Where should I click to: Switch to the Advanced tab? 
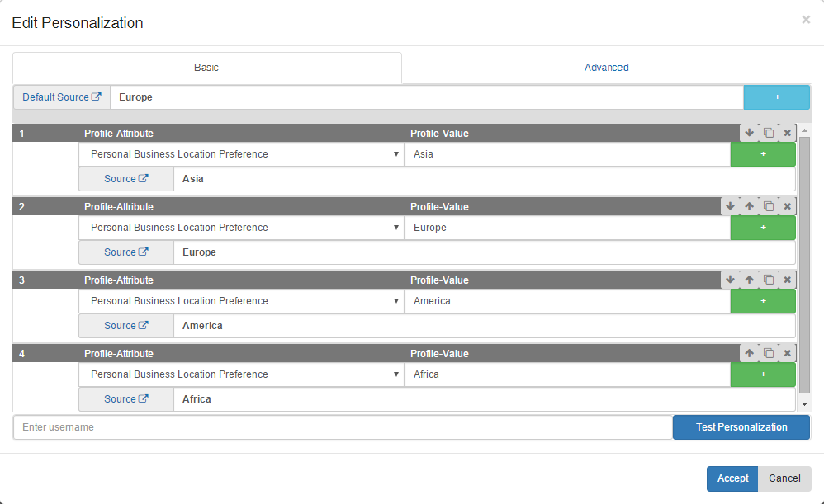606,68
